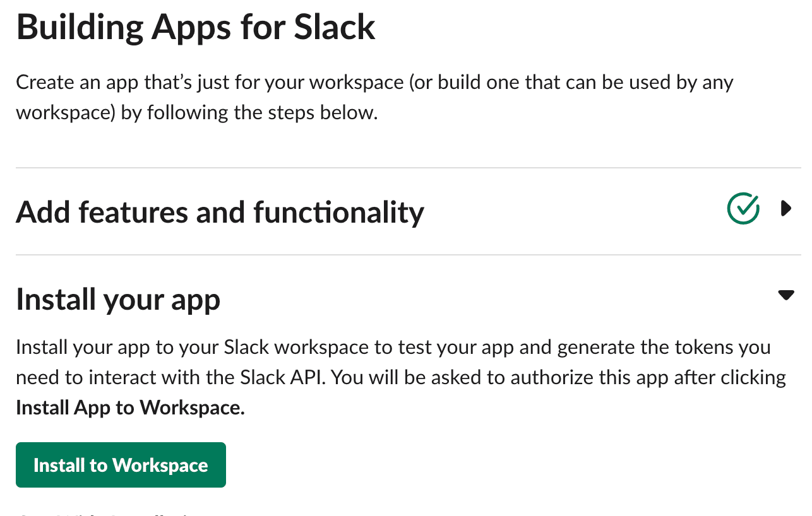Click the divider line under the intro paragraph

tap(408, 168)
